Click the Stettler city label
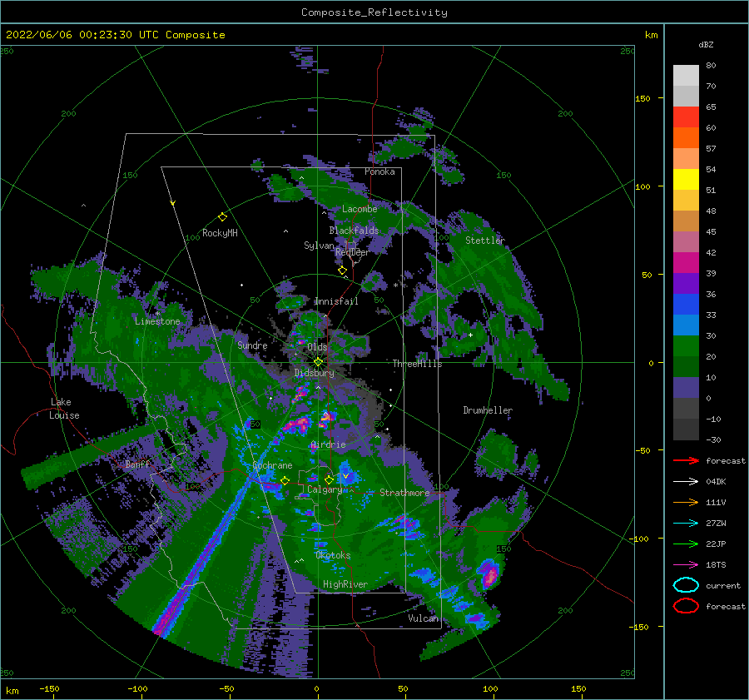 (x=485, y=241)
